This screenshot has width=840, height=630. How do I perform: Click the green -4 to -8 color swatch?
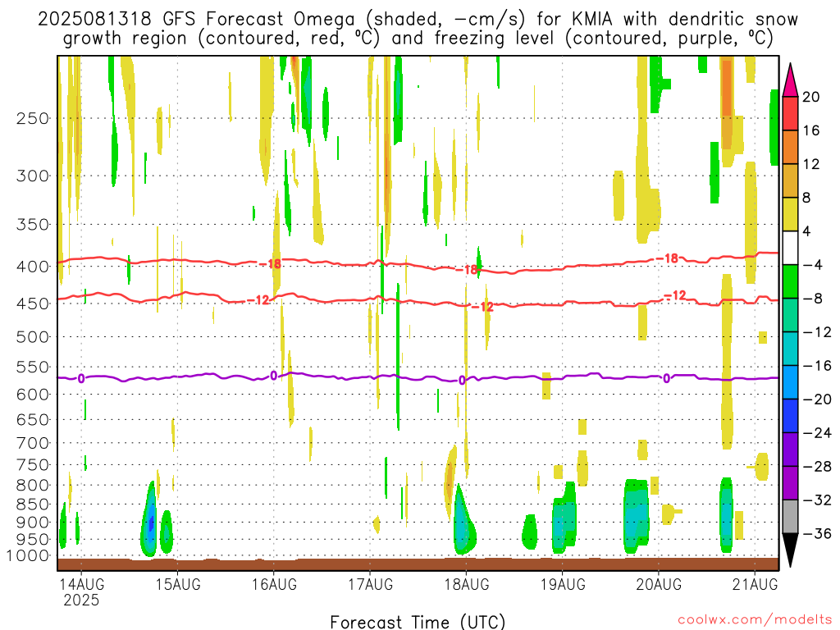790,282
